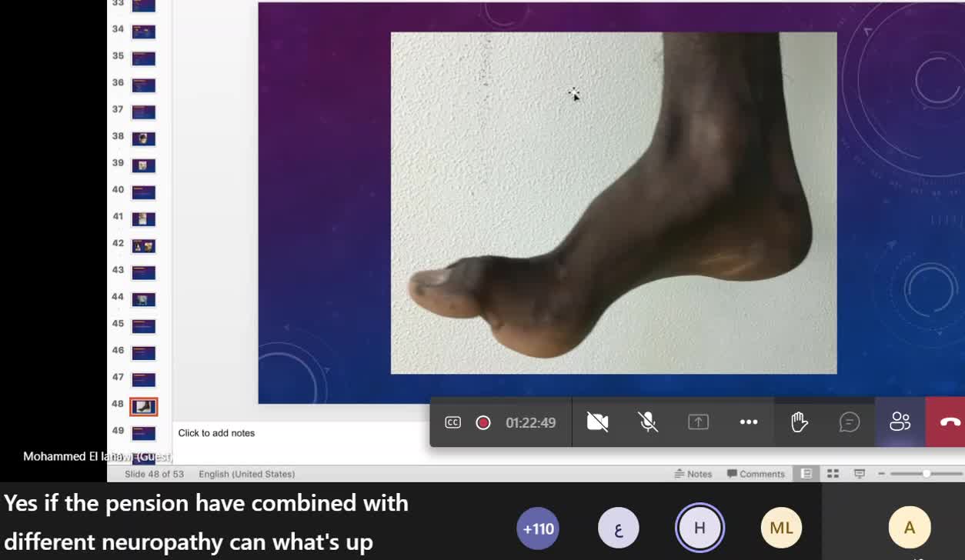Start slide show view from status bar

point(860,474)
